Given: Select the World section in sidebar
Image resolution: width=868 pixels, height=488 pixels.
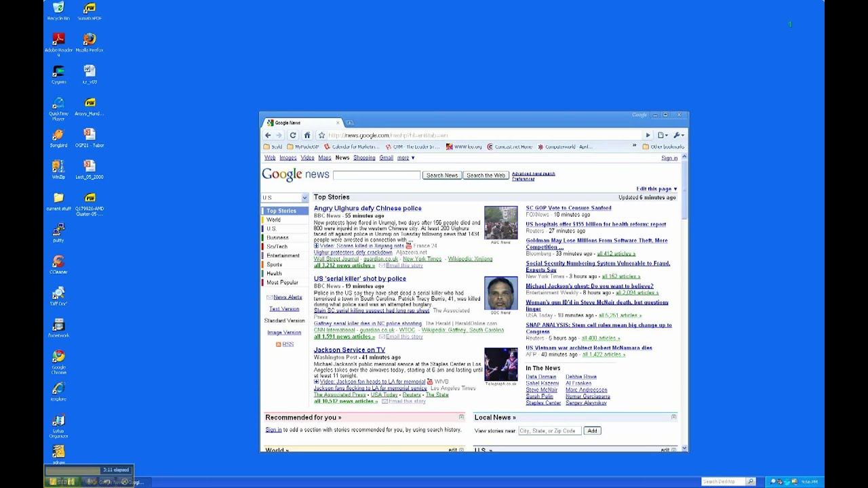Looking at the screenshot, I should (273, 220).
